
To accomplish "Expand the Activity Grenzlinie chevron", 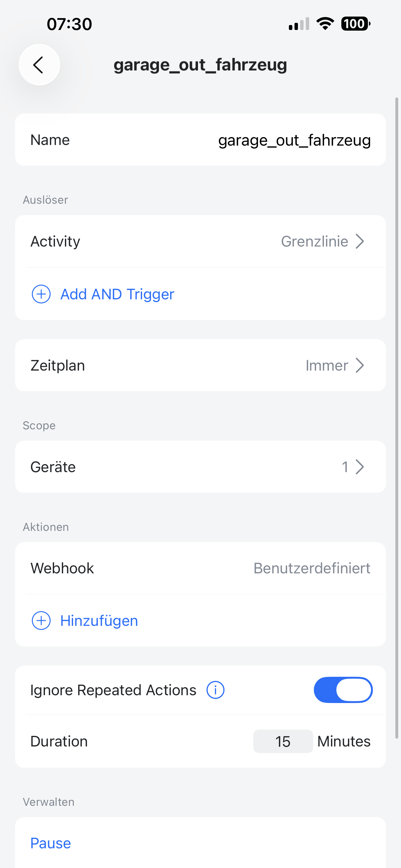I will pyautogui.click(x=359, y=241).
